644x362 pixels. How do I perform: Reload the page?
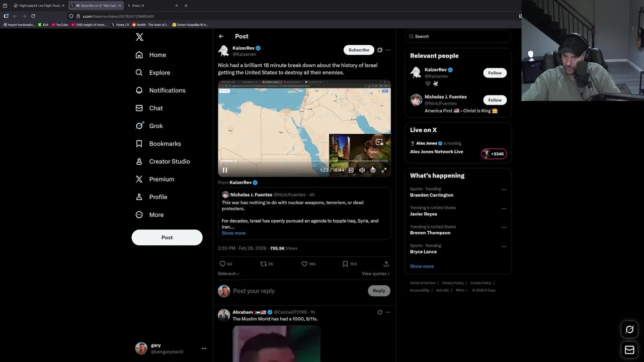pyautogui.click(x=33, y=16)
